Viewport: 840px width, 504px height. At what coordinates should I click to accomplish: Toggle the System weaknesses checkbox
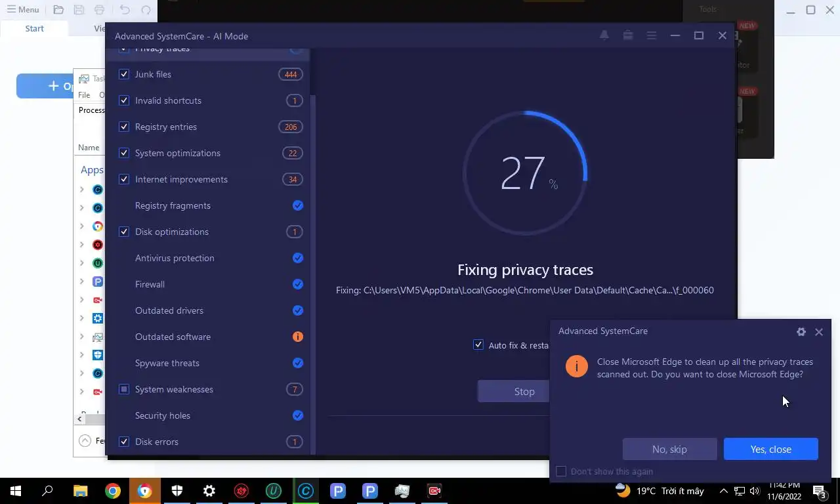click(124, 389)
